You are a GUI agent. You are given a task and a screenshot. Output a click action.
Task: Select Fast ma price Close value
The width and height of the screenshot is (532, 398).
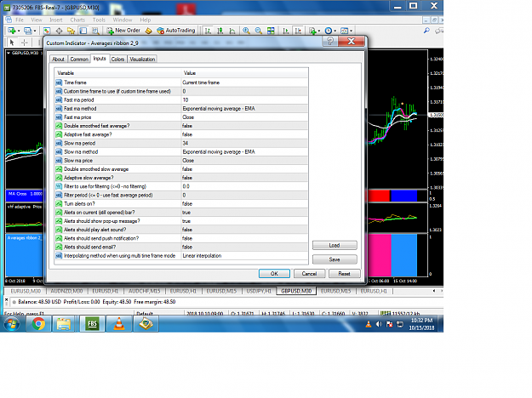click(x=244, y=117)
